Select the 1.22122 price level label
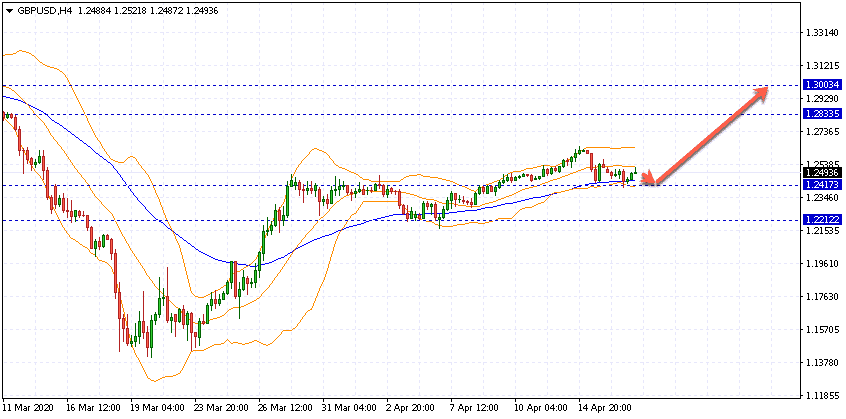 pos(823,220)
